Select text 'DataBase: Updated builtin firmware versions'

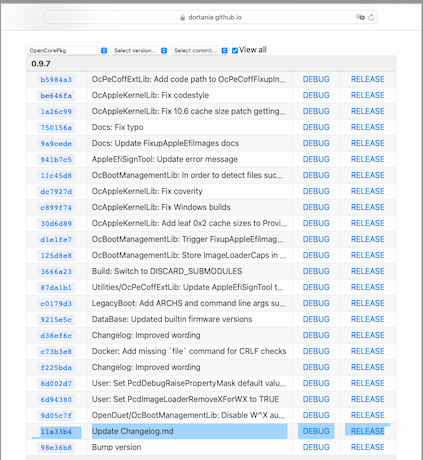(172, 319)
